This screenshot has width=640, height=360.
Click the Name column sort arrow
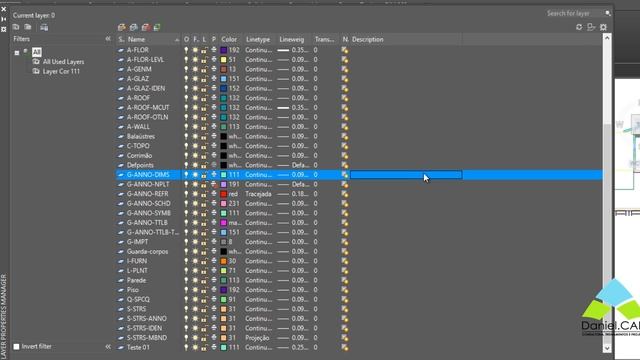(177, 40)
